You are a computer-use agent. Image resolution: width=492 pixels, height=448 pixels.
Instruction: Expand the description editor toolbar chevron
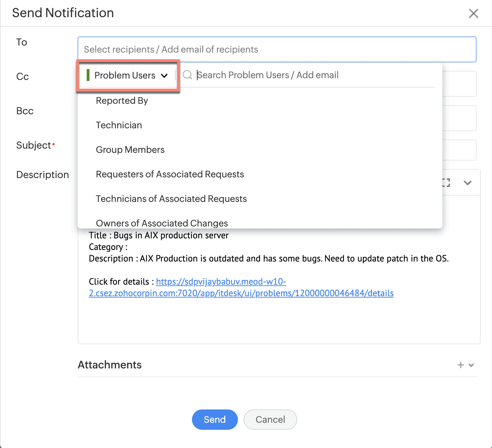tap(467, 183)
